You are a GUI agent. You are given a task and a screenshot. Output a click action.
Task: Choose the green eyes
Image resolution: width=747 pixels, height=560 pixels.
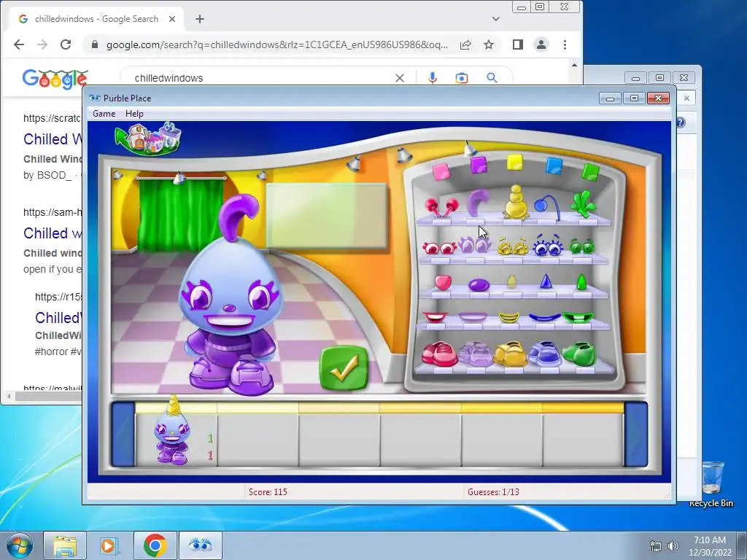pos(582,246)
